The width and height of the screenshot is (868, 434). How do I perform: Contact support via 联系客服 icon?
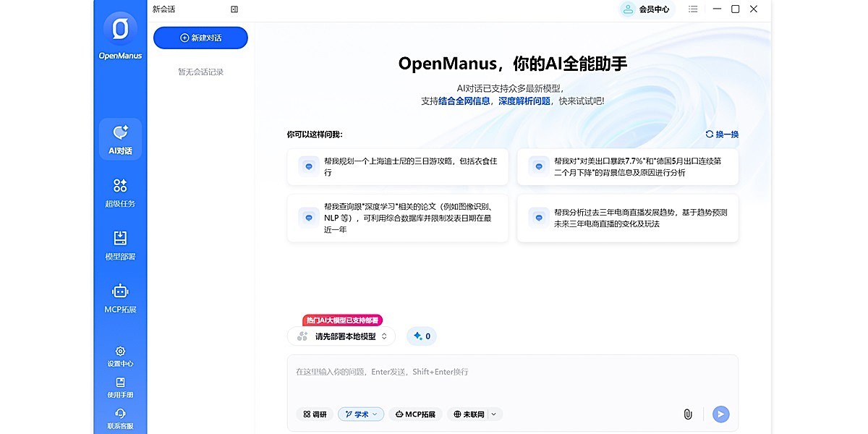[120, 418]
